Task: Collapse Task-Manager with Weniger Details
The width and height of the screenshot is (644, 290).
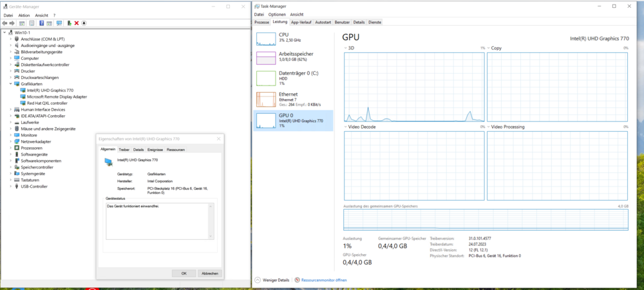Action: point(272,280)
